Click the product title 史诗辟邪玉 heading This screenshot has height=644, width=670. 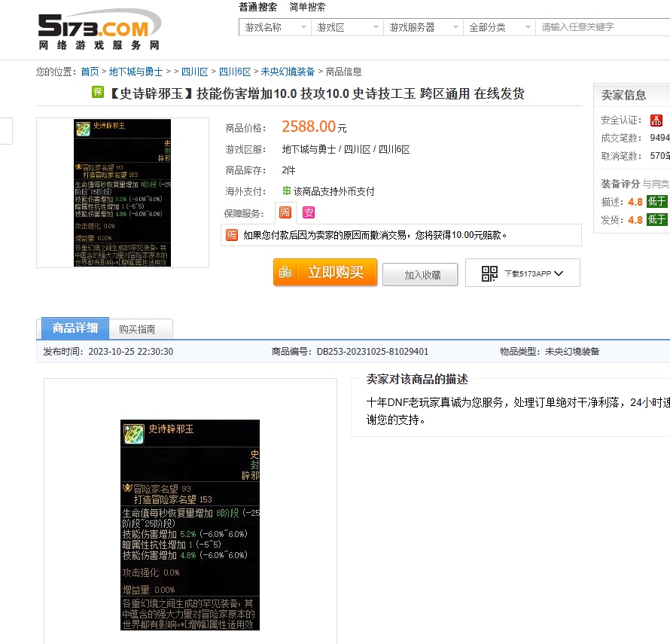[x=317, y=93]
